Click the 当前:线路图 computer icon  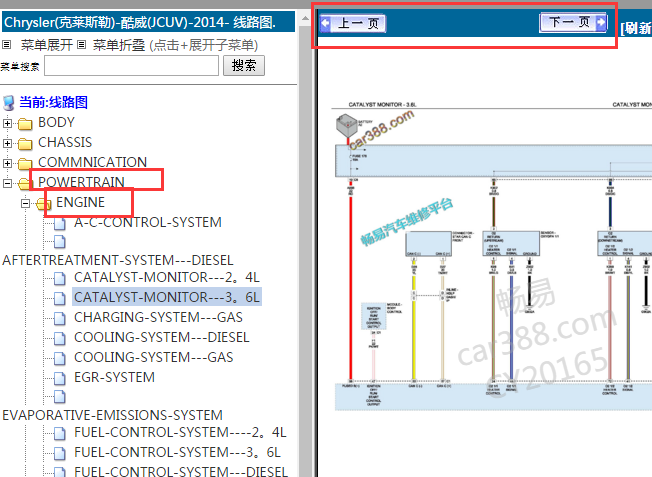[9, 103]
